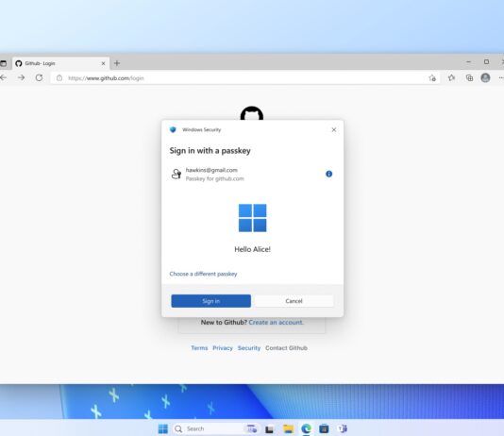The width and height of the screenshot is (504, 436).
Task: Cancel the passkey sign-in dialog
Action: [294, 301]
